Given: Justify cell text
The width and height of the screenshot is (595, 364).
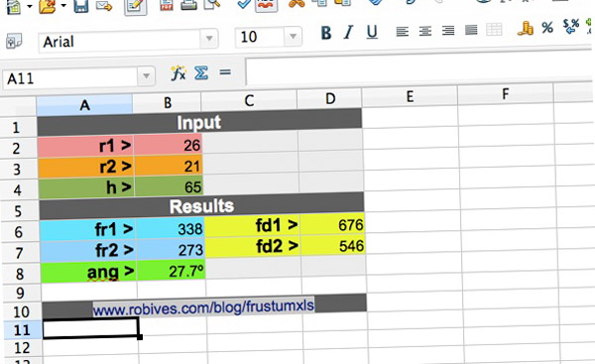Looking at the screenshot, I should (471, 30).
